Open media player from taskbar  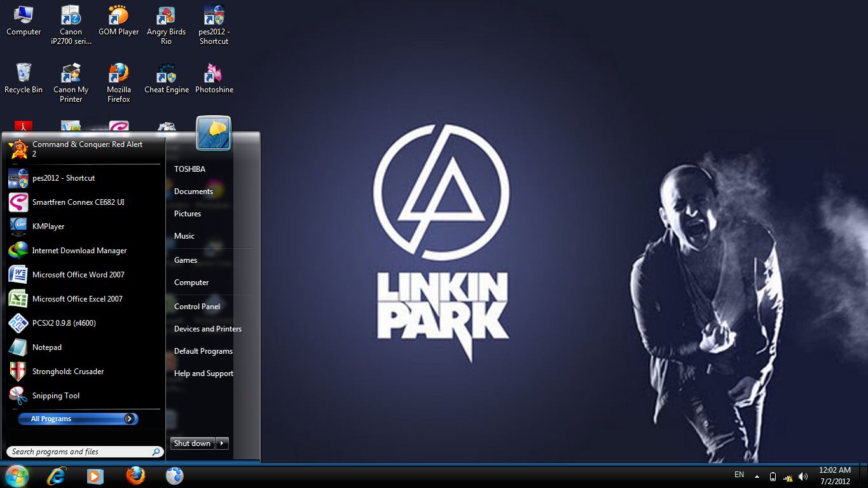[x=95, y=476]
